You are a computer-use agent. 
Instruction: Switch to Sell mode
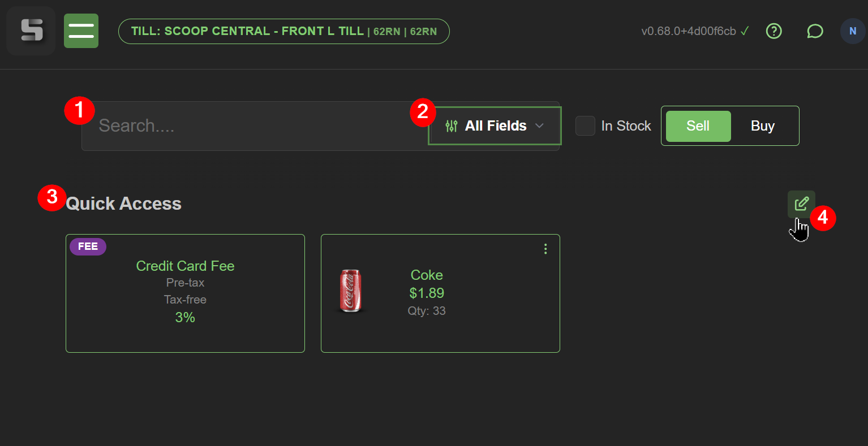698,126
